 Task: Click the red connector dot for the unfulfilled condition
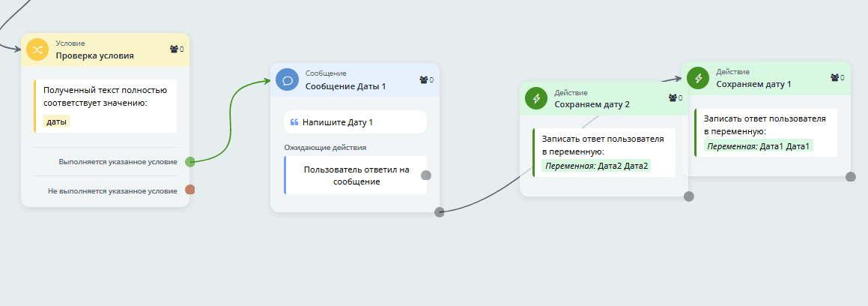click(190, 190)
